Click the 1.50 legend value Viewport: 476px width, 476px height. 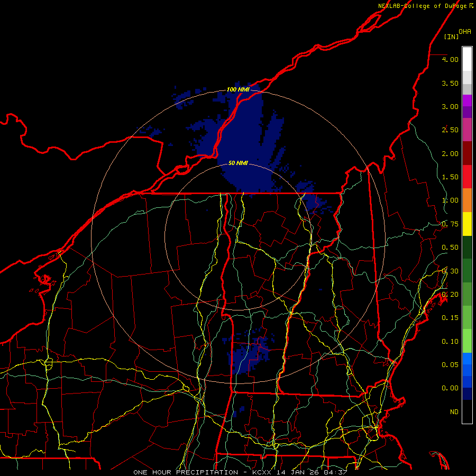(x=450, y=177)
